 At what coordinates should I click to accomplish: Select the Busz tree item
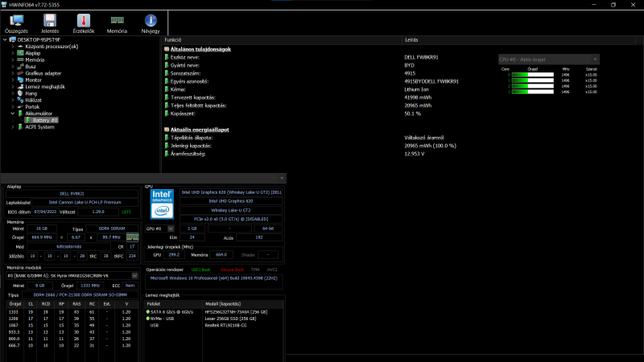pos(31,67)
